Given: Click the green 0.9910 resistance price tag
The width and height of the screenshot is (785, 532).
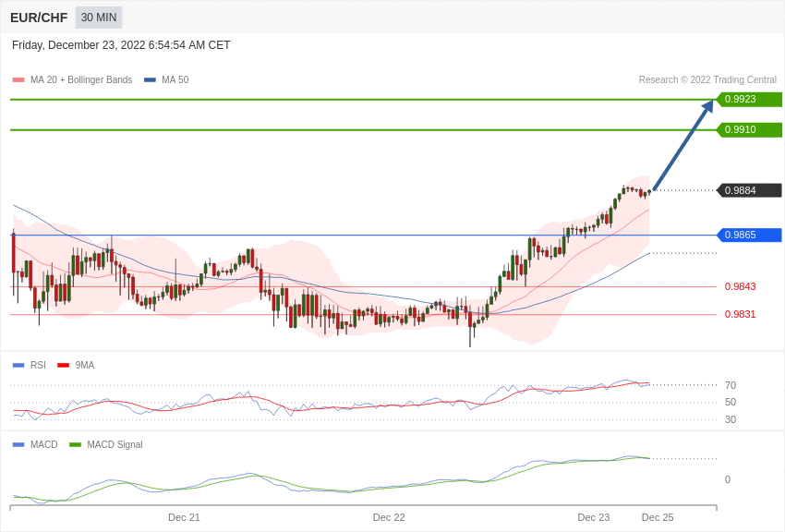Looking at the screenshot, I should point(749,130).
